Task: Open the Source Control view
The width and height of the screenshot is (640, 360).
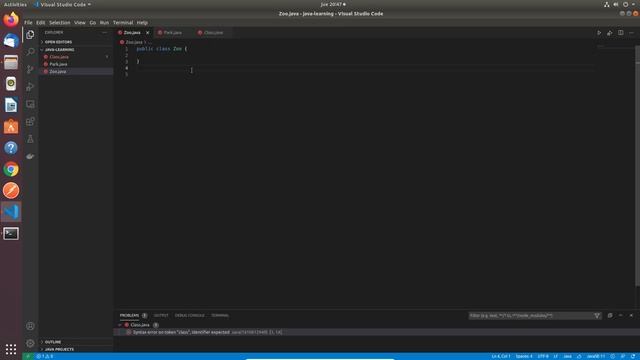Action: tap(30, 69)
